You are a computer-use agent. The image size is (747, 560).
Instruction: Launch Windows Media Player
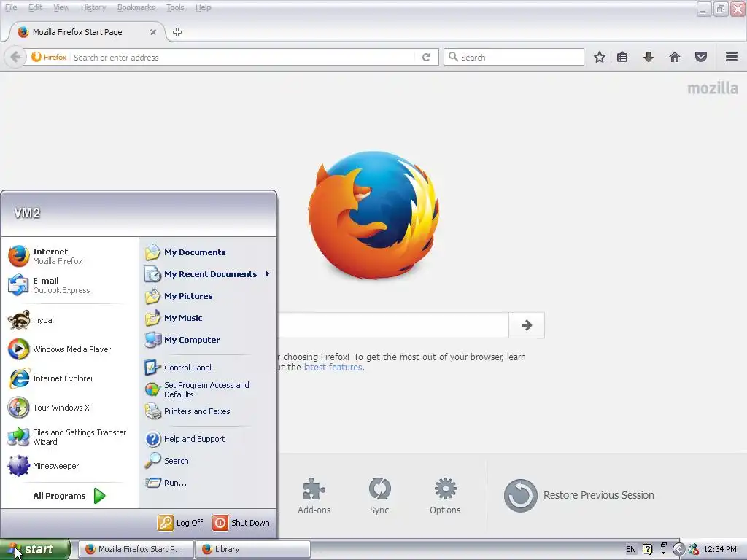coord(69,349)
